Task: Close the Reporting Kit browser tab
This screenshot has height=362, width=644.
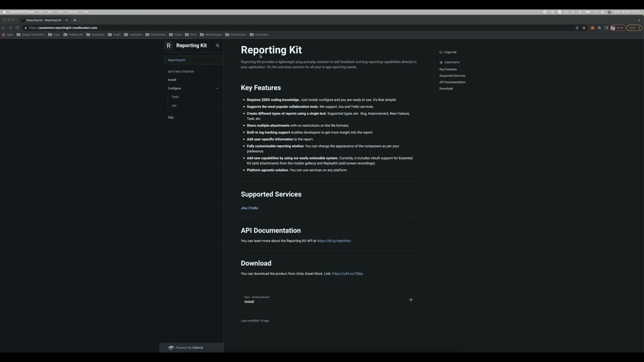Action: point(66,20)
